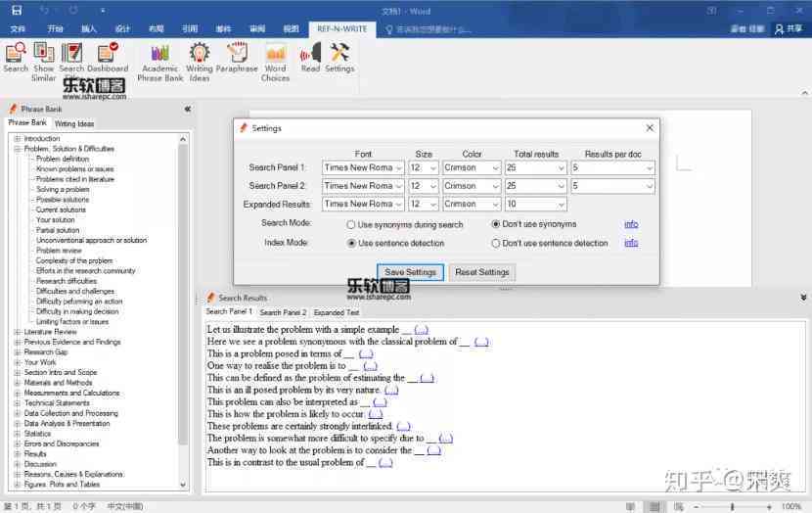Viewport: 812px width, 513px height.
Task: Click the Save icon in the quick access toolbar
Action: [17, 11]
